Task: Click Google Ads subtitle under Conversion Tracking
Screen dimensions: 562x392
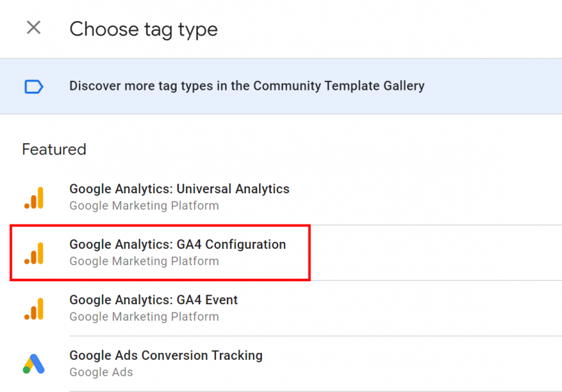Action: pyautogui.click(x=101, y=372)
